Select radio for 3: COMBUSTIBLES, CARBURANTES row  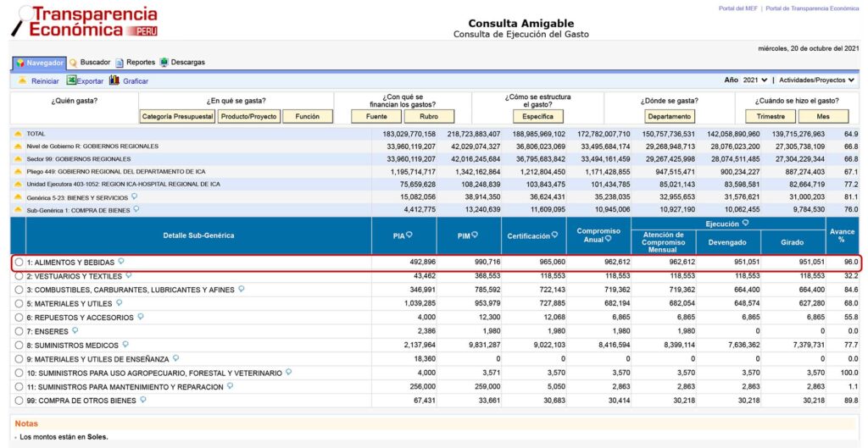(19, 290)
